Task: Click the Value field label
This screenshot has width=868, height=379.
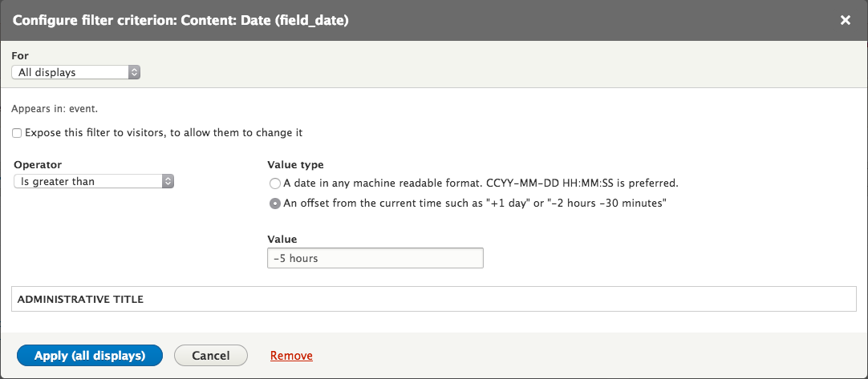Action: click(282, 240)
